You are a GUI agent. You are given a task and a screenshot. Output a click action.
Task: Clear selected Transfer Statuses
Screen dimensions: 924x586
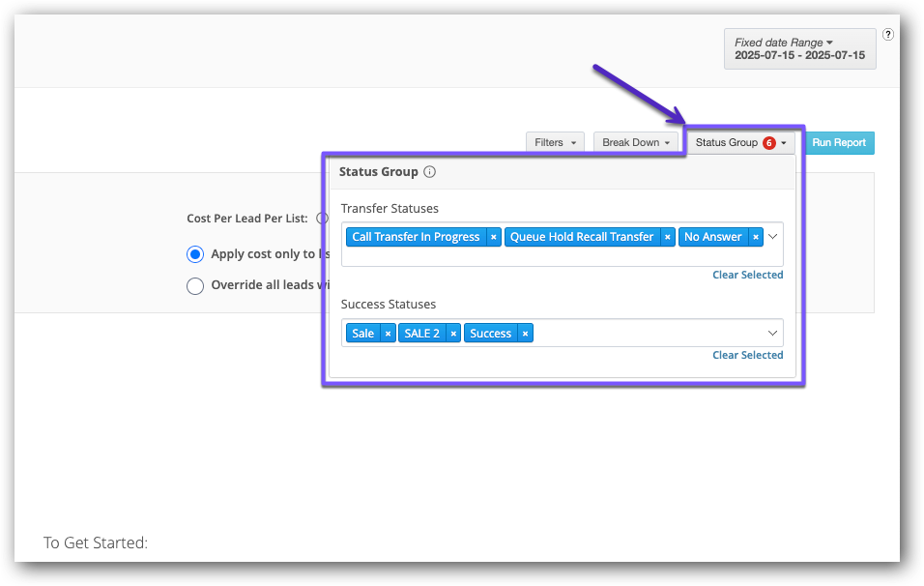pos(747,276)
